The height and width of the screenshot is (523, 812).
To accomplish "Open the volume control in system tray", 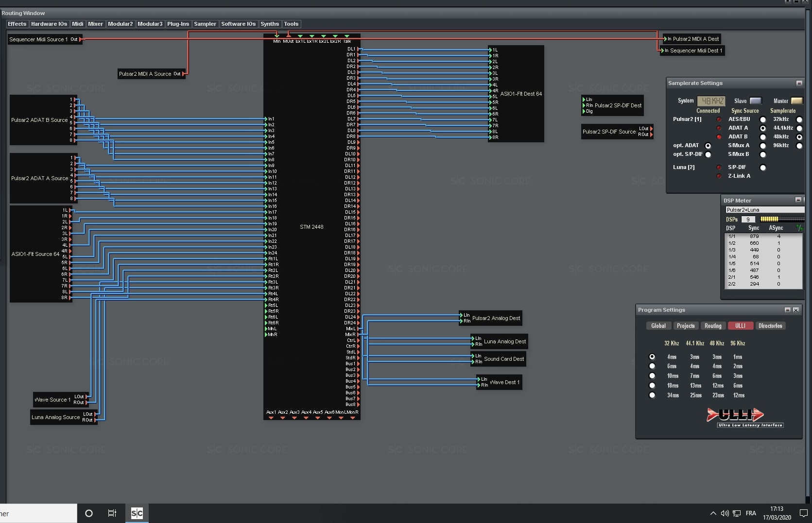I will click(x=725, y=513).
